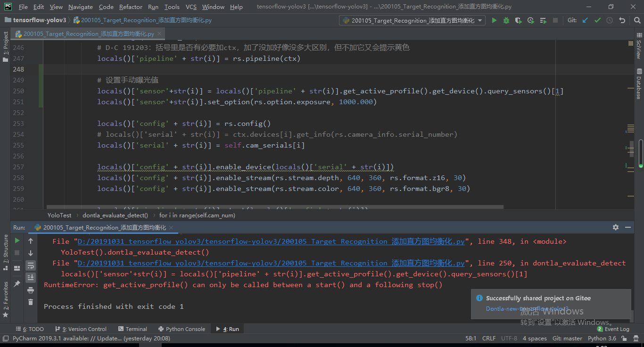Switch to the Python Console tab
This screenshot has width=644, height=347.
pos(184,329)
